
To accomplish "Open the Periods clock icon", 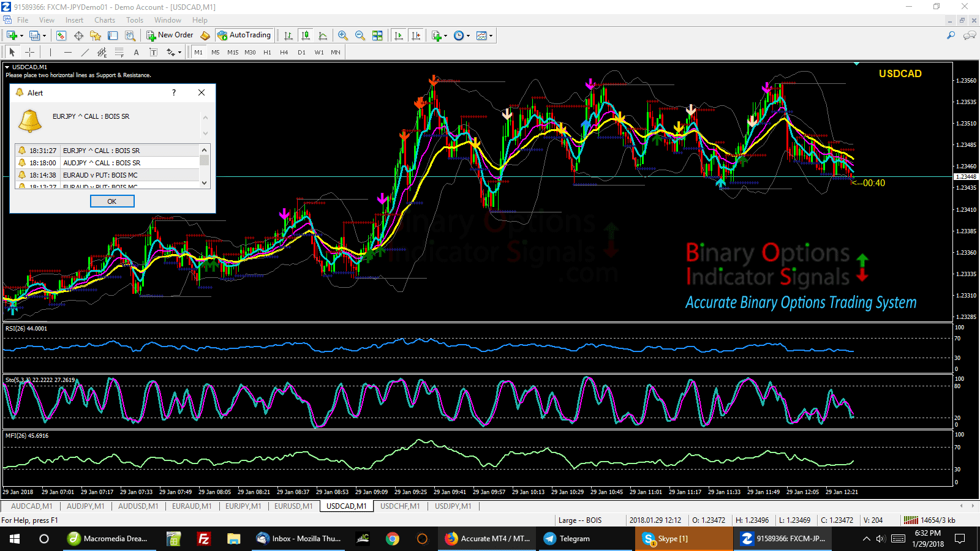I will point(459,36).
